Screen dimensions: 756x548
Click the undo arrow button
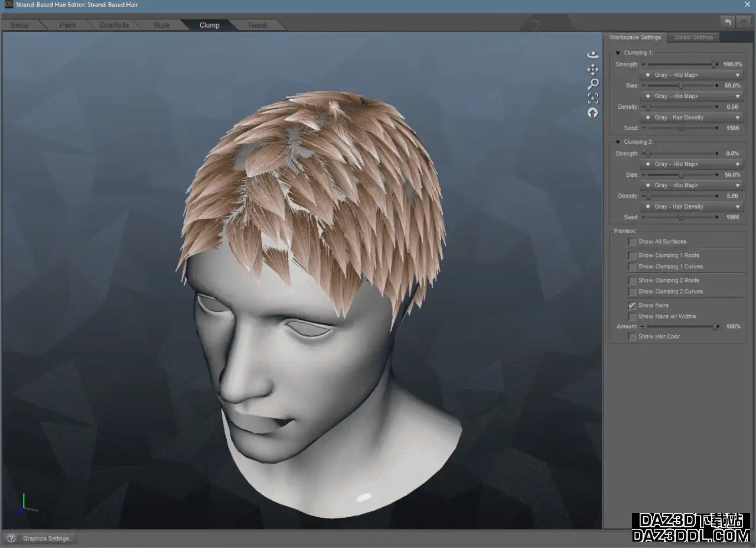pos(728,22)
